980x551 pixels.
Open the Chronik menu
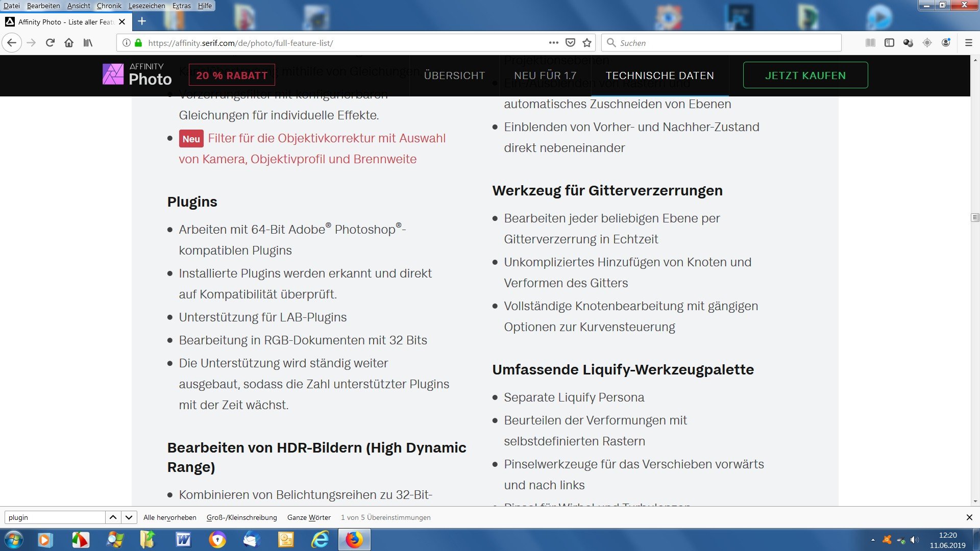pos(109,6)
